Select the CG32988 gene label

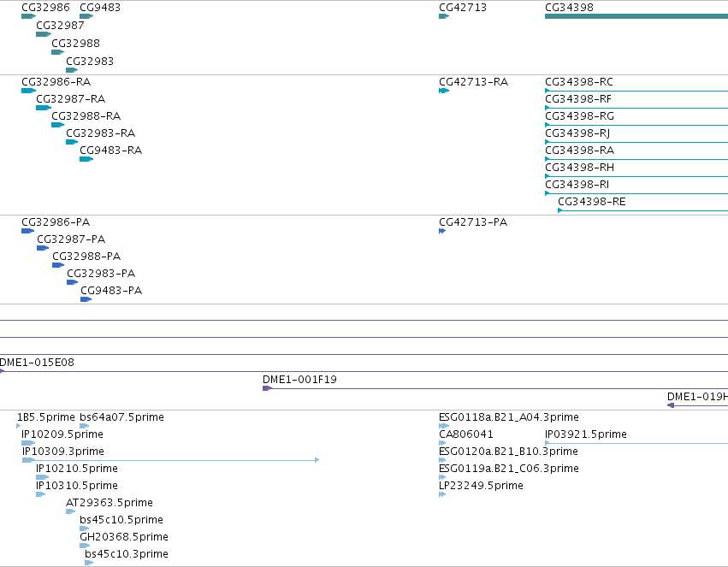tap(75, 44)
